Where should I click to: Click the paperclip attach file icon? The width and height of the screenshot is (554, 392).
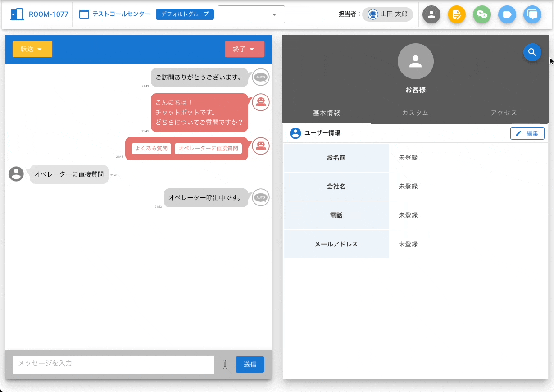tap(225, 365)
